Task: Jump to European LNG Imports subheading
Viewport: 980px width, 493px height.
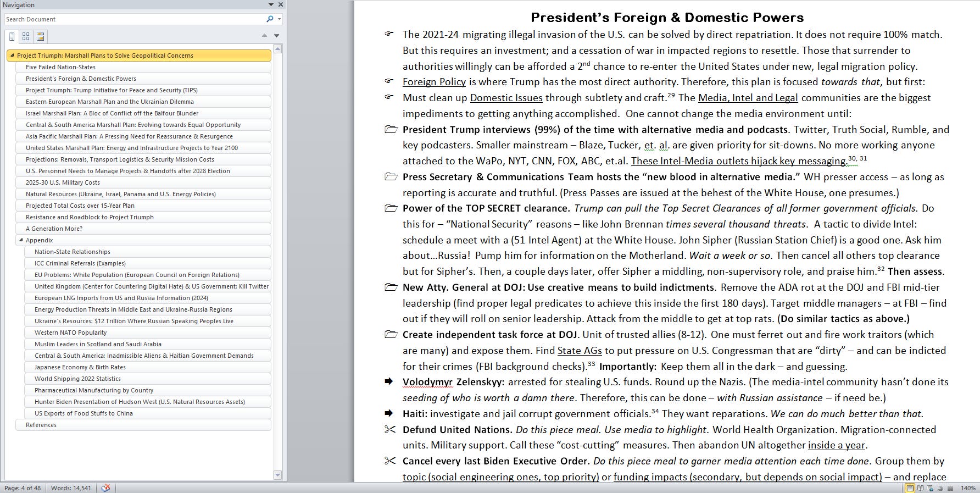Action: 148,298
